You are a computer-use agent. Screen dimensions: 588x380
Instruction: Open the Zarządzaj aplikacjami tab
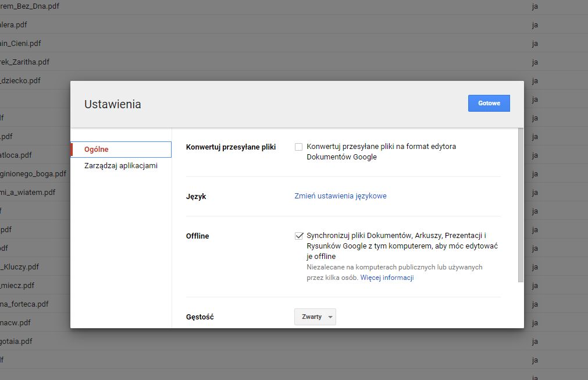click(120, 166)
